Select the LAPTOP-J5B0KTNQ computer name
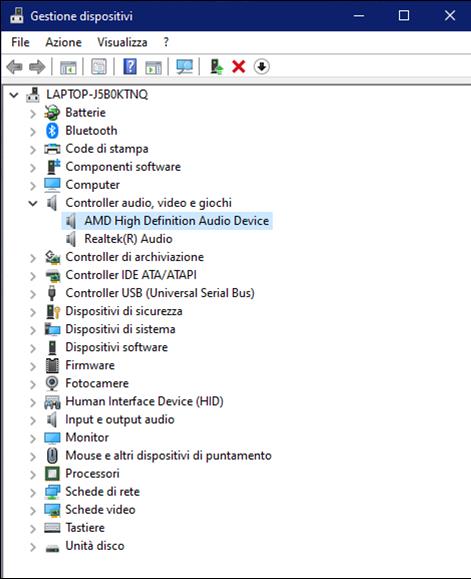The height and width of the screenshot is (579, 471). pyautogui.click(x=97, y=95)
